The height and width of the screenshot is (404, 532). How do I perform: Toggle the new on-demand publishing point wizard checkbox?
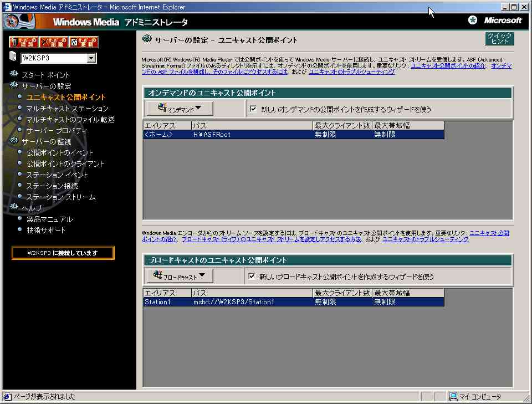[253, 109]
